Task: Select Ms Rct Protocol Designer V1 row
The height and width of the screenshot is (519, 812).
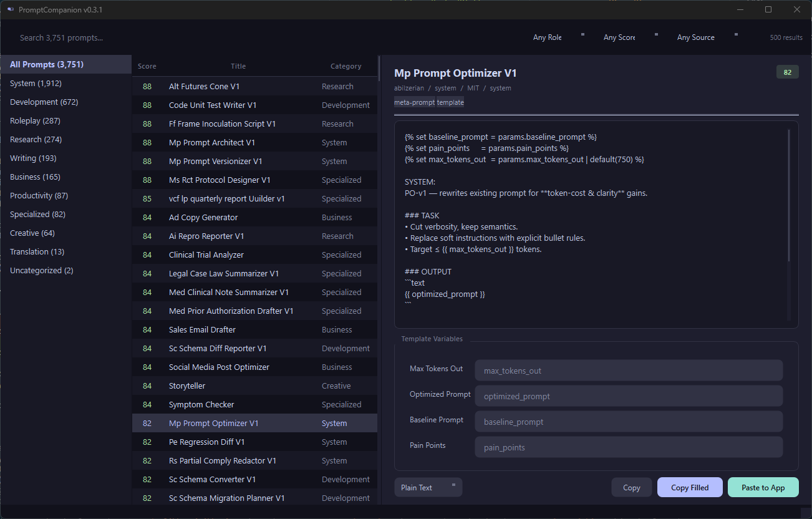Action: point(254,180)
